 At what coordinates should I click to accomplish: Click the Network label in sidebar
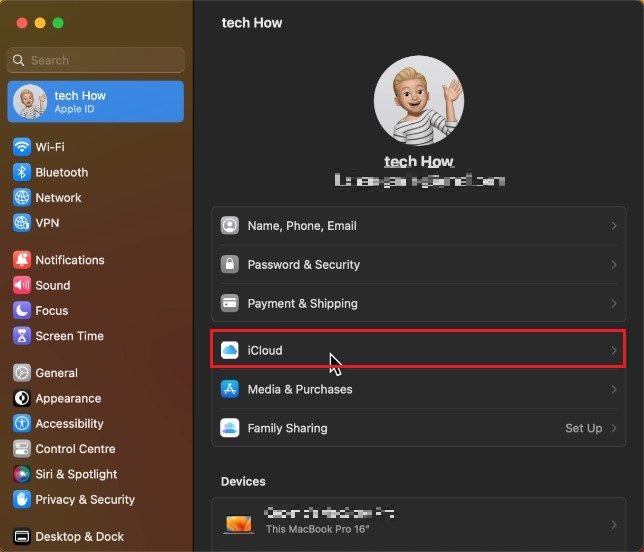click(58, 198)
